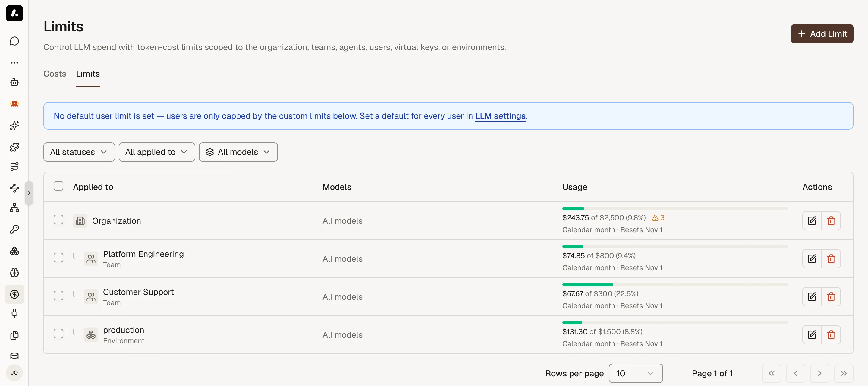Jump to the last page
868x386 pixels.
tap(844, 374)
